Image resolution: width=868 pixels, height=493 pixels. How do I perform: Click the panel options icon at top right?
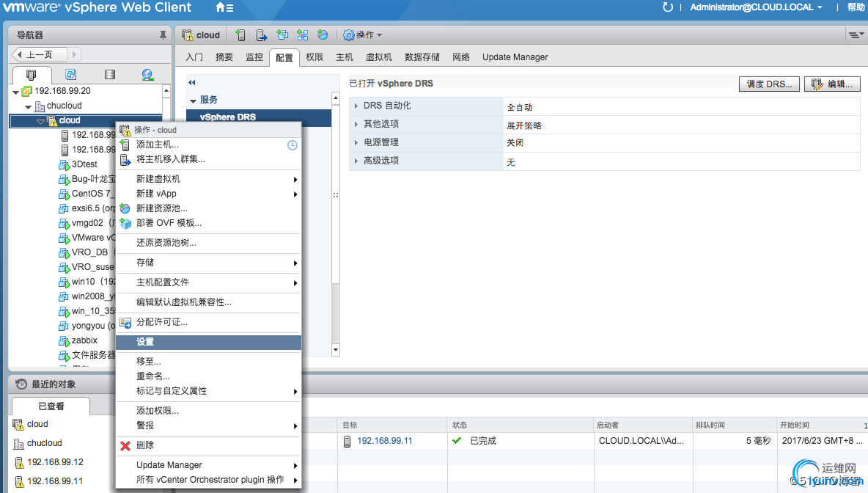point(856,35)
